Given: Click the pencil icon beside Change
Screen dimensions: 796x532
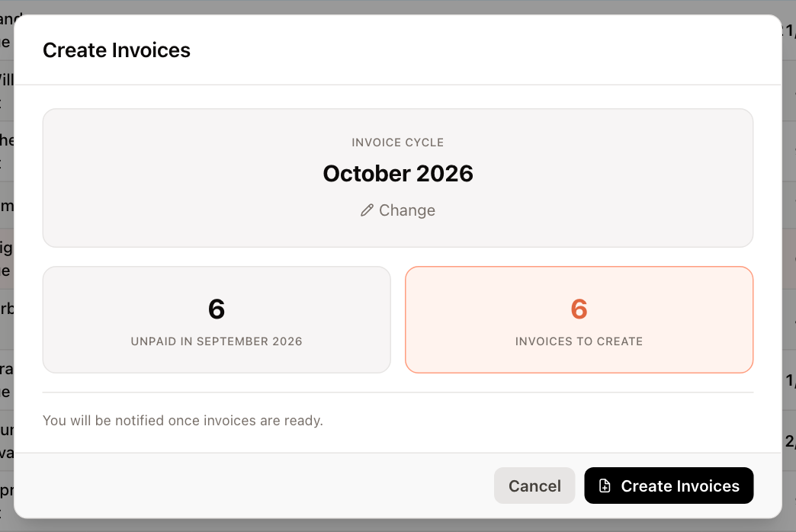Looking at the screenshot, I should pos(367,210).
